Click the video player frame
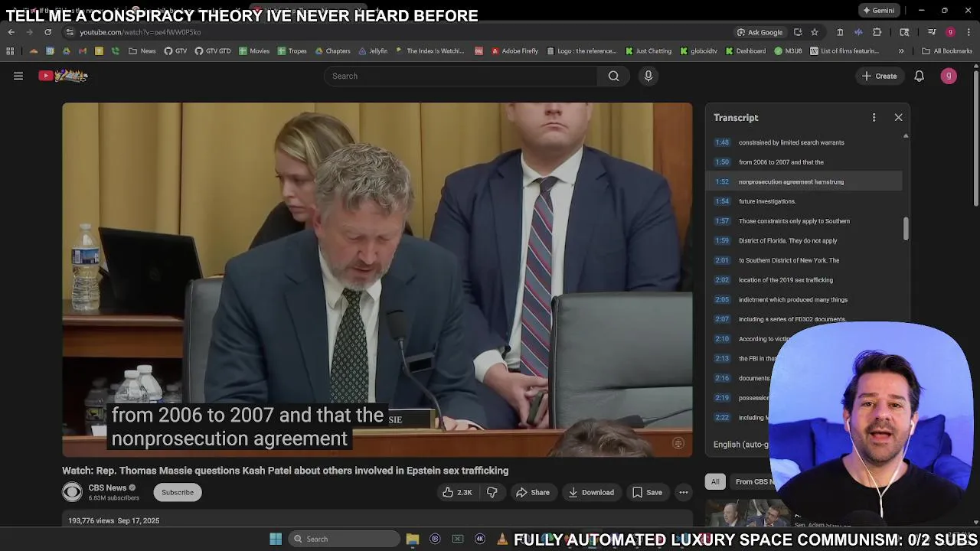The image size is (980, 551). 377,279
